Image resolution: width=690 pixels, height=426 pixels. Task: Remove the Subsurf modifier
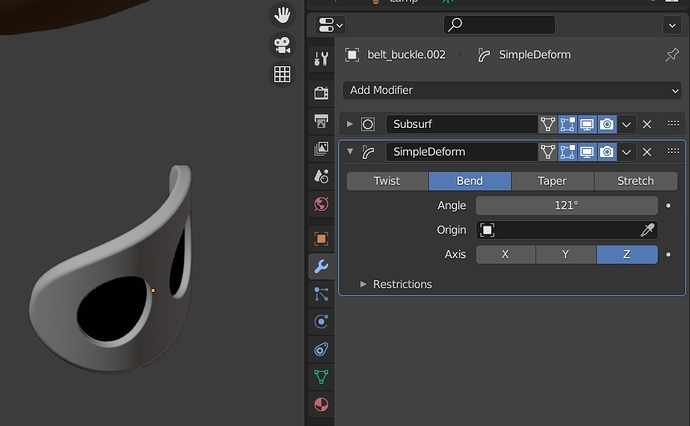point(647,125)
